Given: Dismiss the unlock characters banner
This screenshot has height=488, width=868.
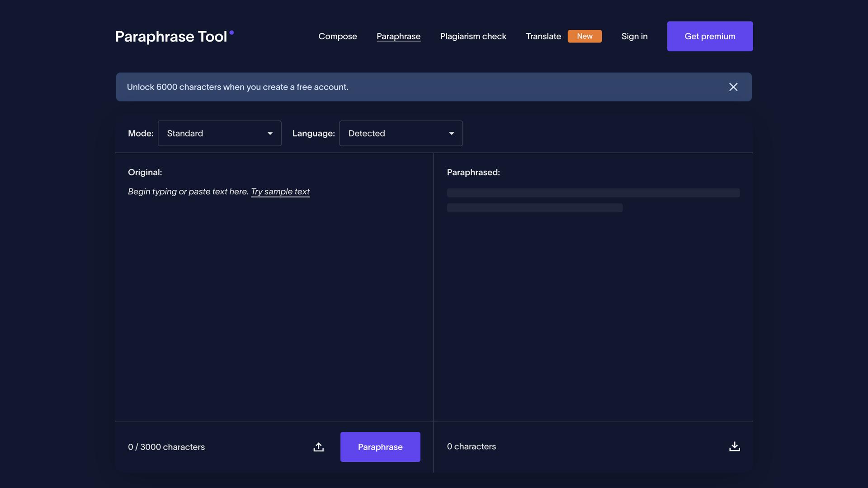Looking at the screenshot, I should [x=733, y=87].
